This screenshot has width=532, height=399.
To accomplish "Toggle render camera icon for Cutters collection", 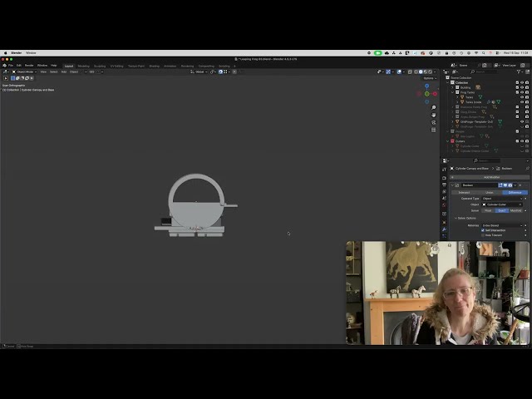I will click(x=527, y=141).
